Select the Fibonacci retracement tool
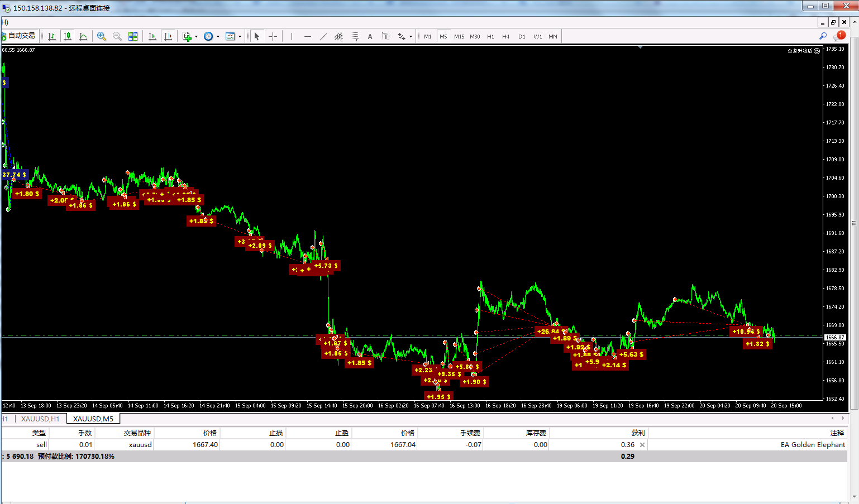859x504 pixels. (x=354, y=36)
